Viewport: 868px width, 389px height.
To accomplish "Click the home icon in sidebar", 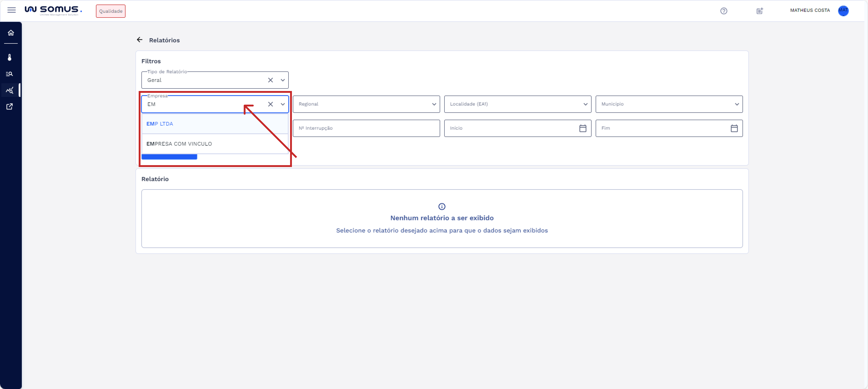I will point(11,33).
